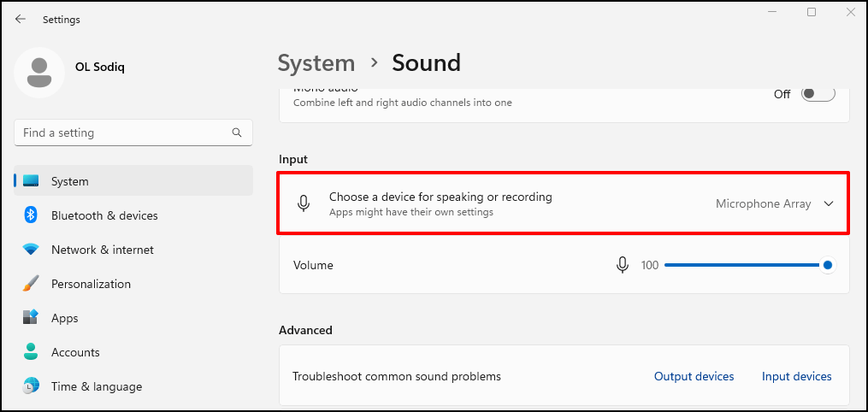Troubleshoot Output devices link
The width and height of the screenshot is (868, 412).
pos(694,377)
